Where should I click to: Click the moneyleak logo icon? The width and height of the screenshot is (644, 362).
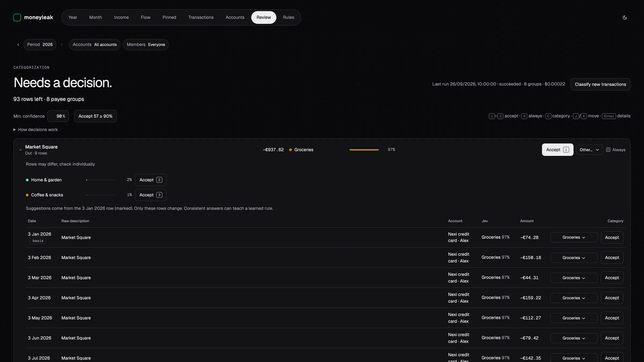(17, 17)
